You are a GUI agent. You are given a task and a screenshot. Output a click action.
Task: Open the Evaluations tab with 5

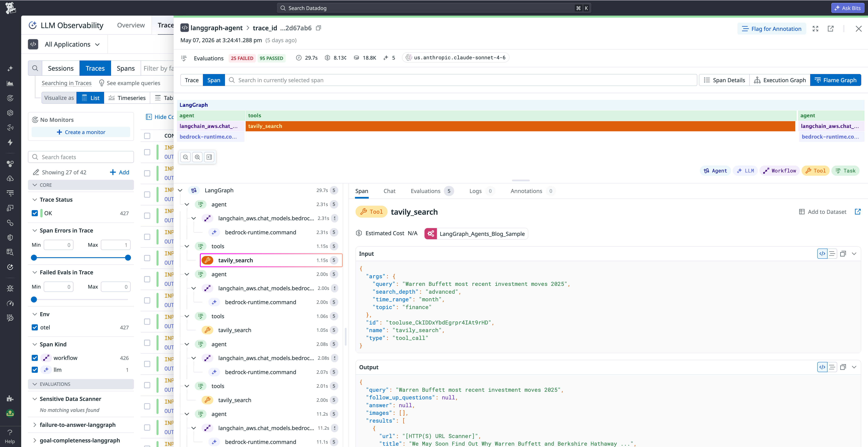[x=432, y=191]
